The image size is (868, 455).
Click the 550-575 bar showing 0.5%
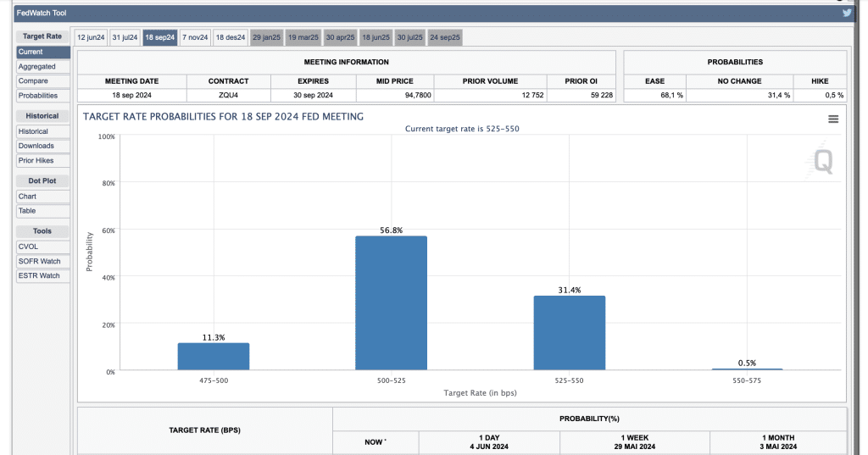(x=748, y=369)
